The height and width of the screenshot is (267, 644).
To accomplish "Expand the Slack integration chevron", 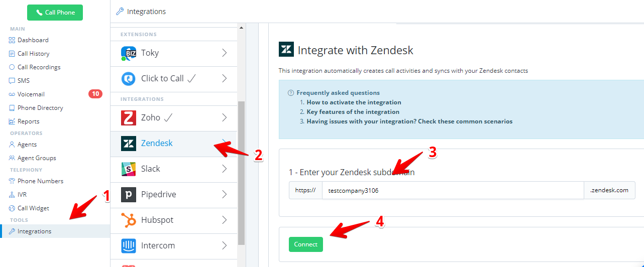I will point(225,169).
